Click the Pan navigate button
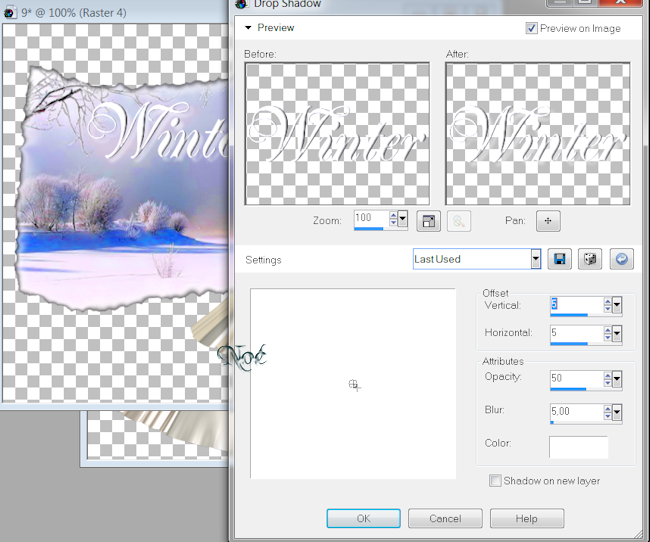Image resolution: width=650 pixels, height=542 pixels. 547,220
